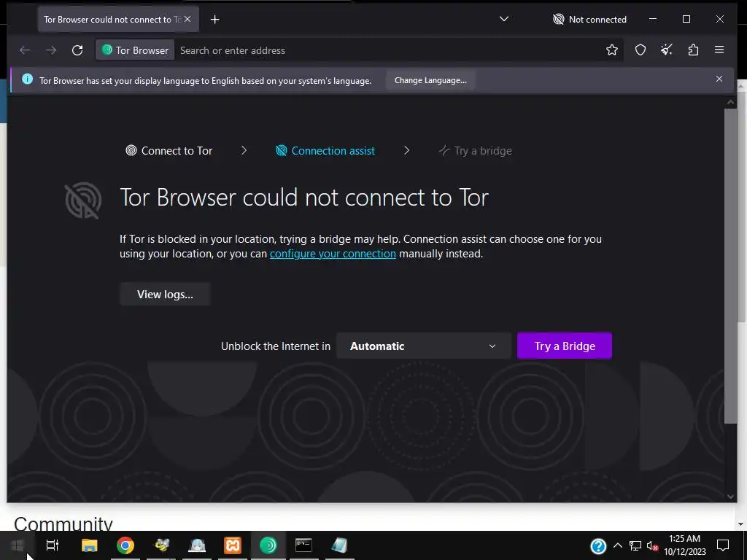Open the bee icon app in the taskbar
Screen dimensions: 747x560
click(161, 545)
